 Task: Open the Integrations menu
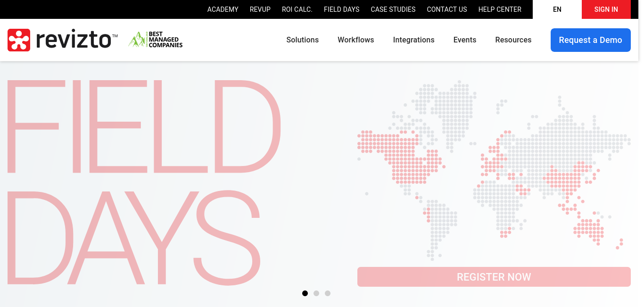pos(414,40)
